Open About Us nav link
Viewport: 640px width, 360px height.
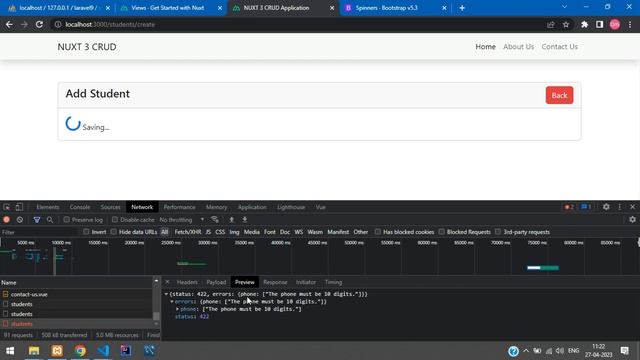(x=518, y=47)
